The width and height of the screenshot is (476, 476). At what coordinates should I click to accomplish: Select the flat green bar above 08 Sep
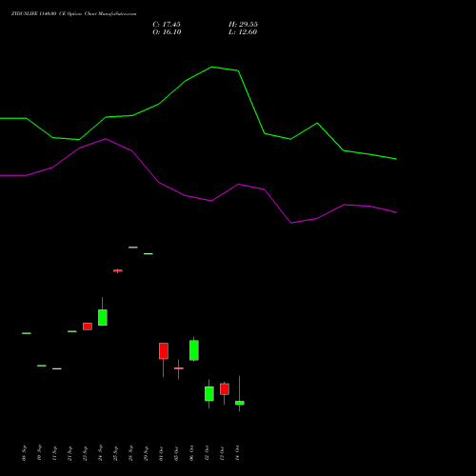27,333
